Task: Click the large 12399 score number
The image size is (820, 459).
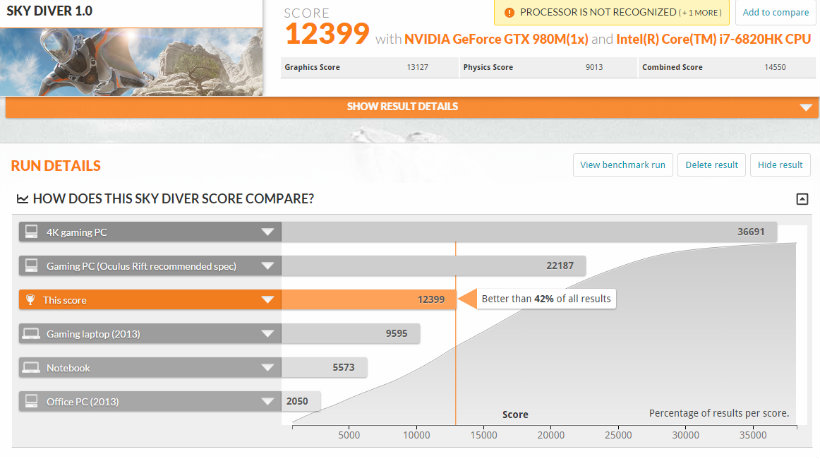Action: pos(327,34)
